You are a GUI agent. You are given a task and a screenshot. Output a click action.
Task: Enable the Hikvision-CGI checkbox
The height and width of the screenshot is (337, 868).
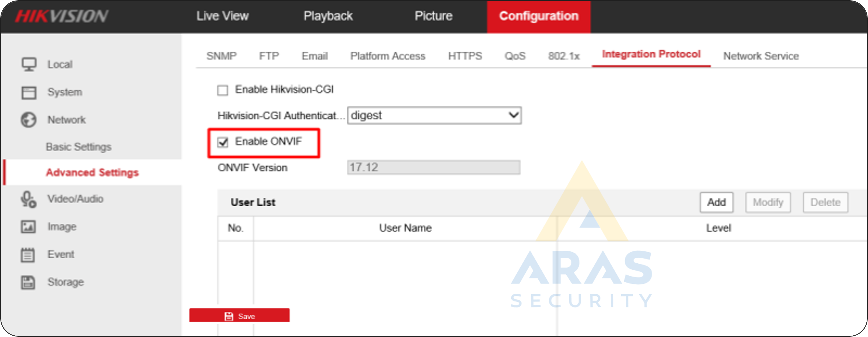(x=222, y=90)
